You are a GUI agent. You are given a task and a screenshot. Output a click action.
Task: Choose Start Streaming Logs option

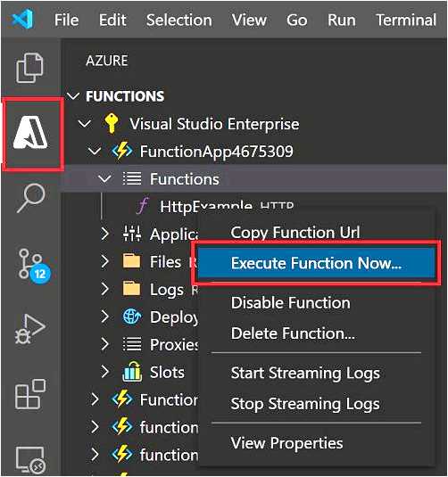[x=305, y=374]
